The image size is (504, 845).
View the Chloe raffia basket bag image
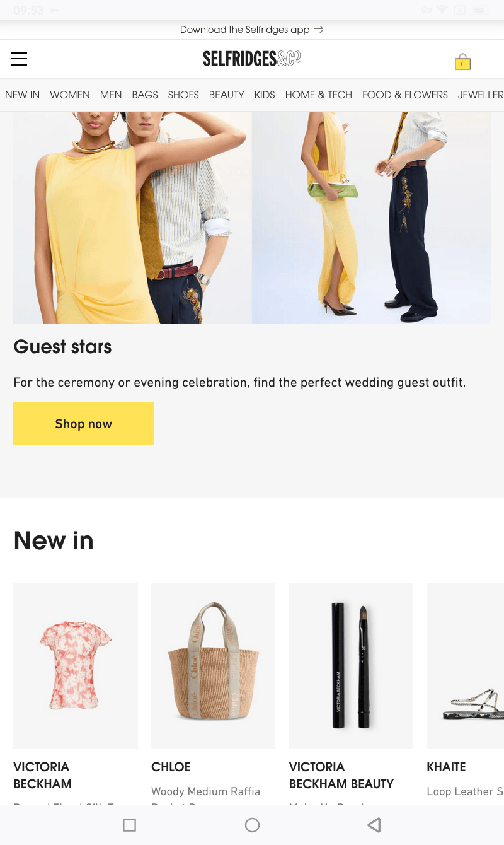[x=213, y=665]
